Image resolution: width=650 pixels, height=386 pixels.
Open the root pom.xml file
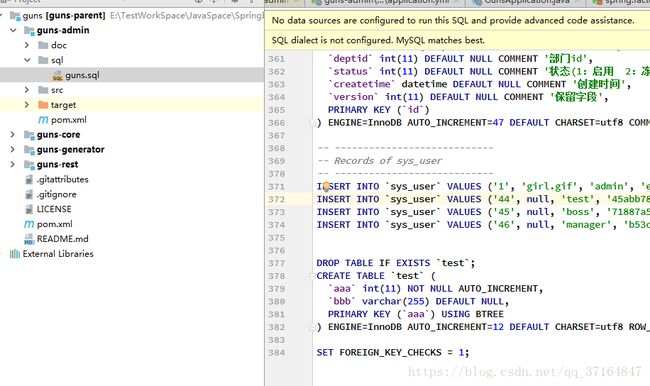(x=55, y=224)
